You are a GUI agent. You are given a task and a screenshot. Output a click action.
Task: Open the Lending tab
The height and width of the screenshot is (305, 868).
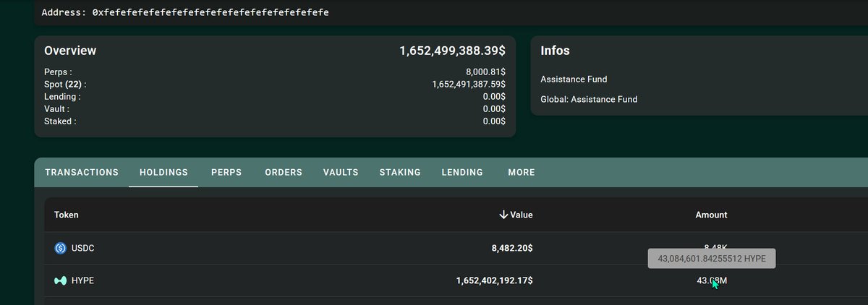(x=462, y=172)
